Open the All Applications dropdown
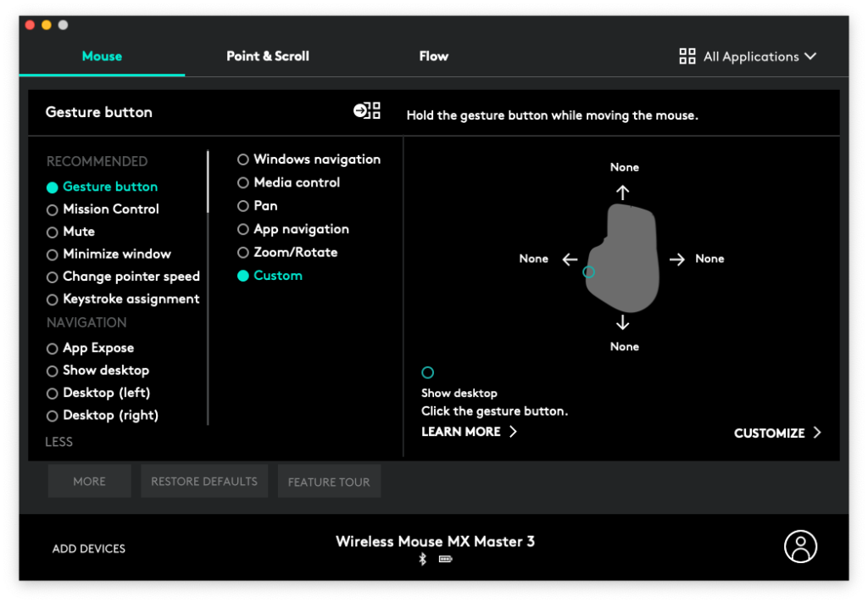 pyautogui.click(x=748, y=57)
